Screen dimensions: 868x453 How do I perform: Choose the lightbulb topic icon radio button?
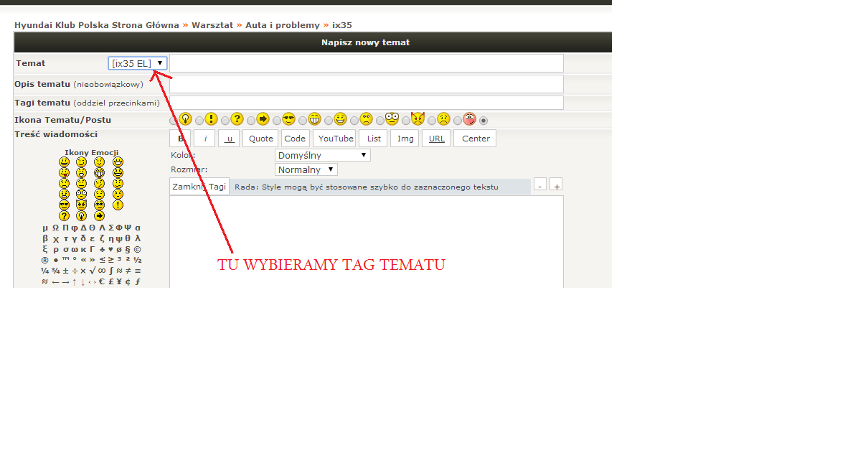[174, 121]
